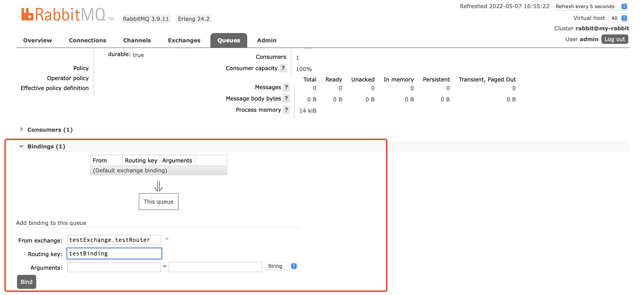Click help icon beside Message body bytes

pos(286,98)
